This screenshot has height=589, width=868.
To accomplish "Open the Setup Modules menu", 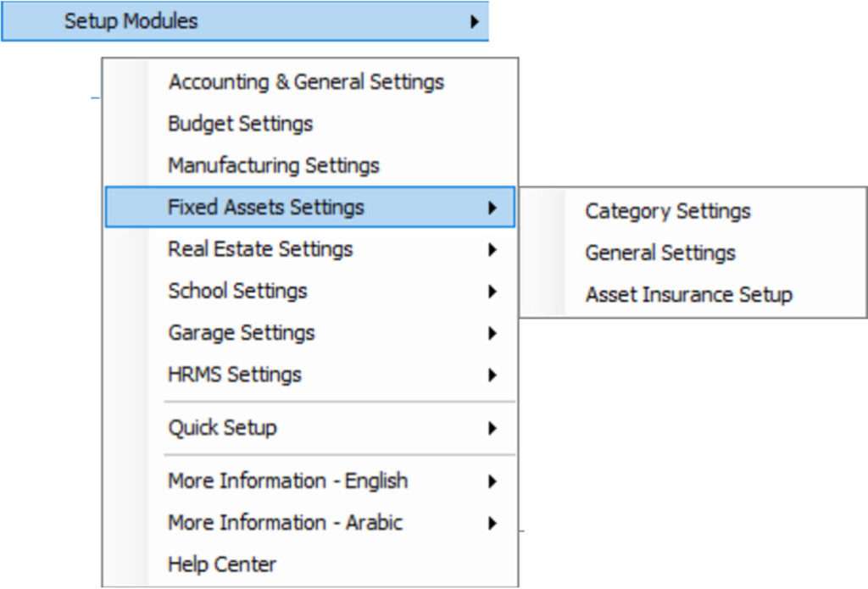I will [245, 21].
